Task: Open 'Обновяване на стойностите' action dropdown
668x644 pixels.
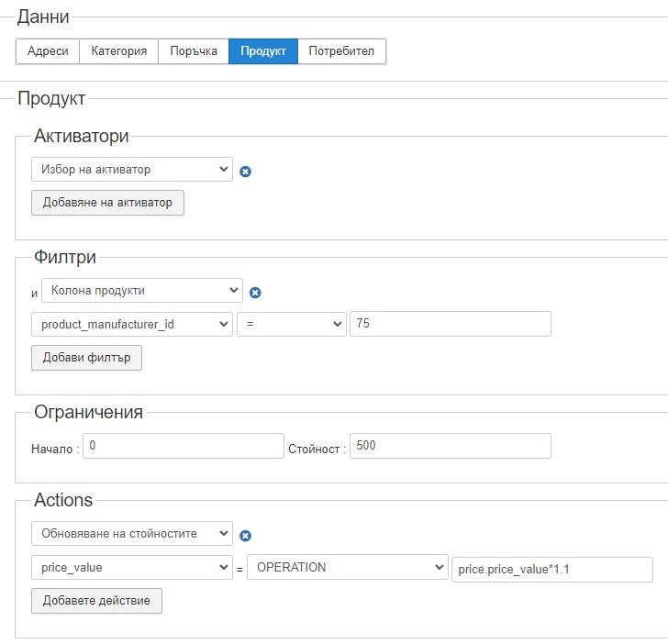Action: pyautogui.click(x=132, y=533)
